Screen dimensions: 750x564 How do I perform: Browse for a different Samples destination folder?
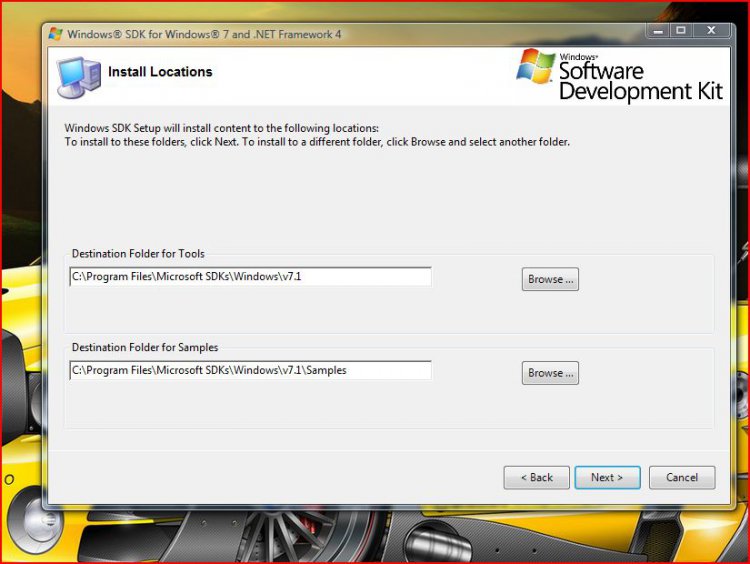coord(550,373)
